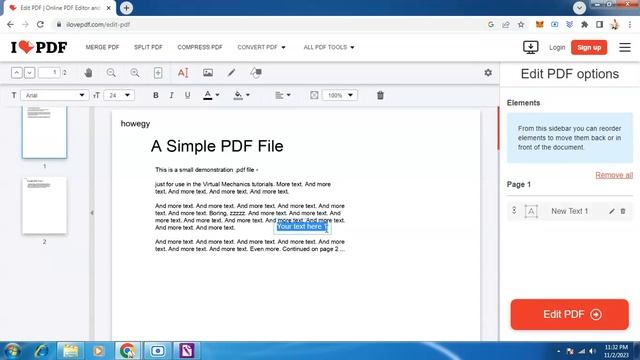Image resolution: width=640 pixels, height=360 pixels.
Task: Select page 1 thumbnail
Action: click(44, 132)
